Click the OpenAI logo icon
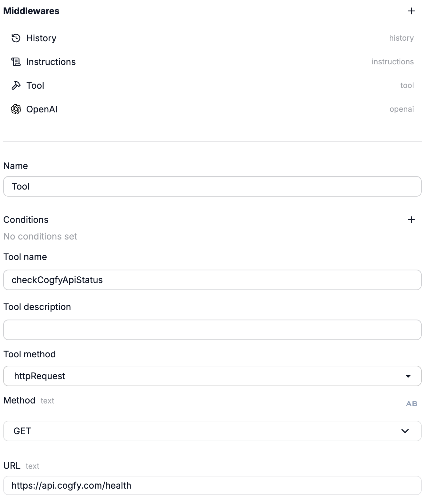 coord(16,109)
